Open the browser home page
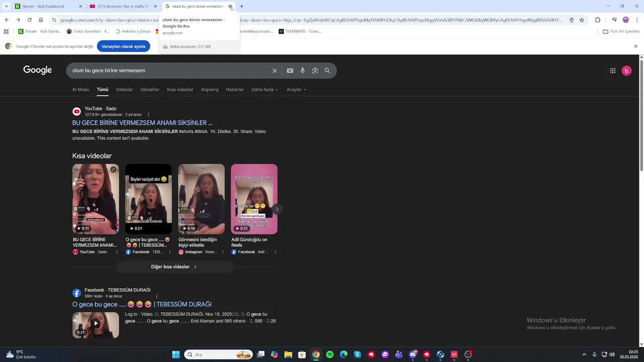 (41, 20)
